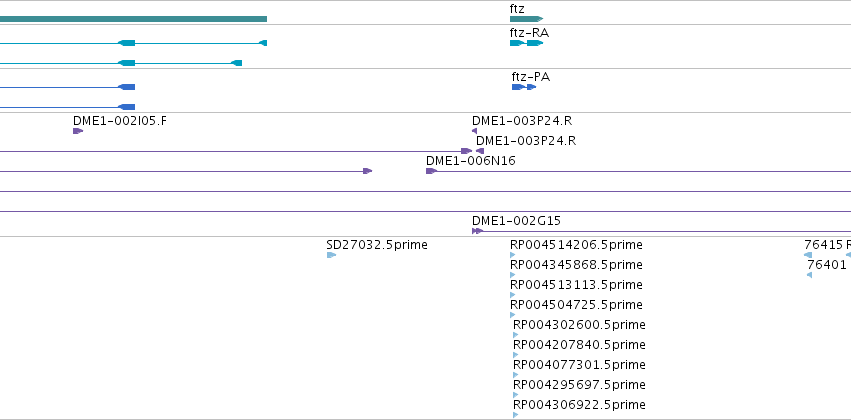Click the RP004306922.5prime label
Image resolution: width=851 pixels, height=420 pixels.
(579, 405)
